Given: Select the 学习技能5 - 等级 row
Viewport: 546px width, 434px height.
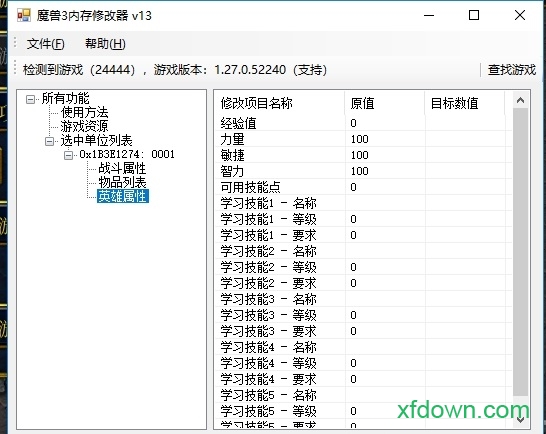Looking at the screenshot, I should pos(364,411).
